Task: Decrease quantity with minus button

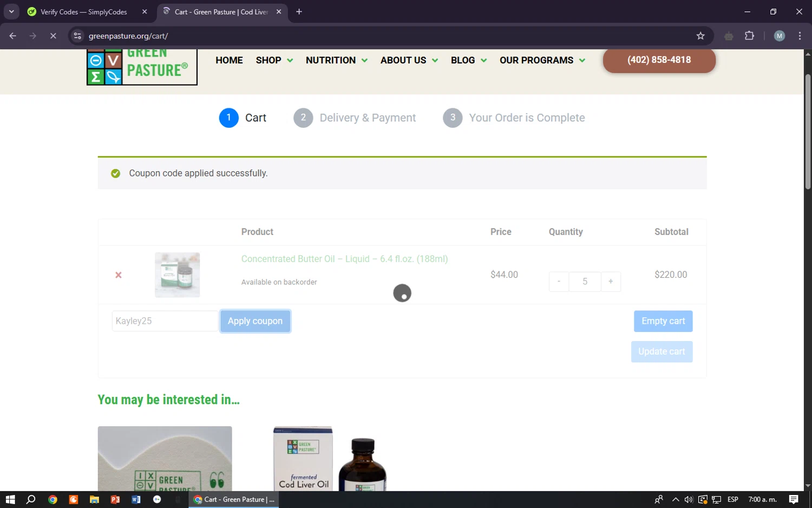Action: pyautogui.click(x=559, y=282)
